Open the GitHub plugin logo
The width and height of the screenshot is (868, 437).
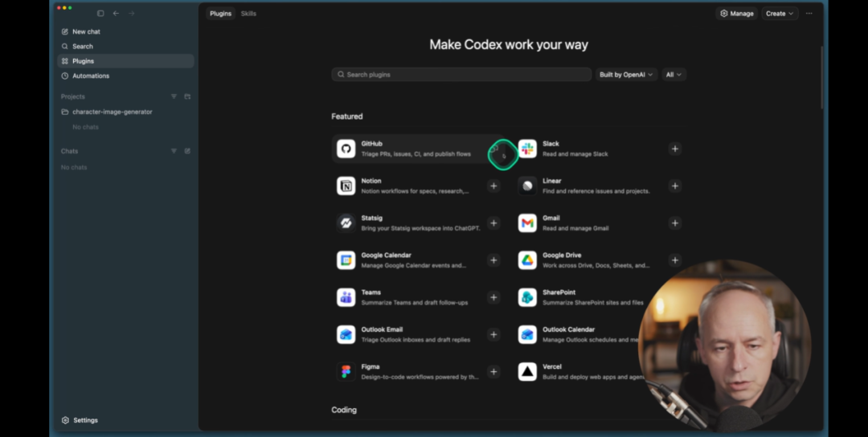coord(346,149)
